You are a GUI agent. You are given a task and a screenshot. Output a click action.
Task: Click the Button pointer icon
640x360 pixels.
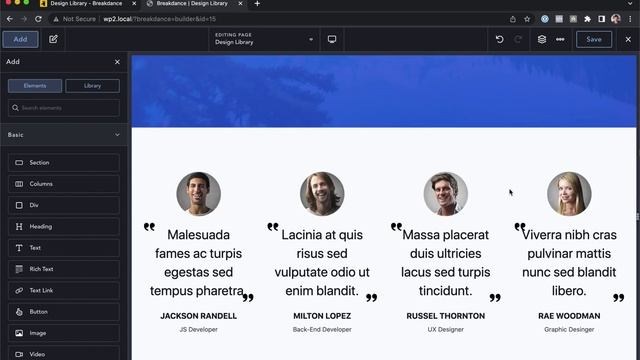click(19, 311)
